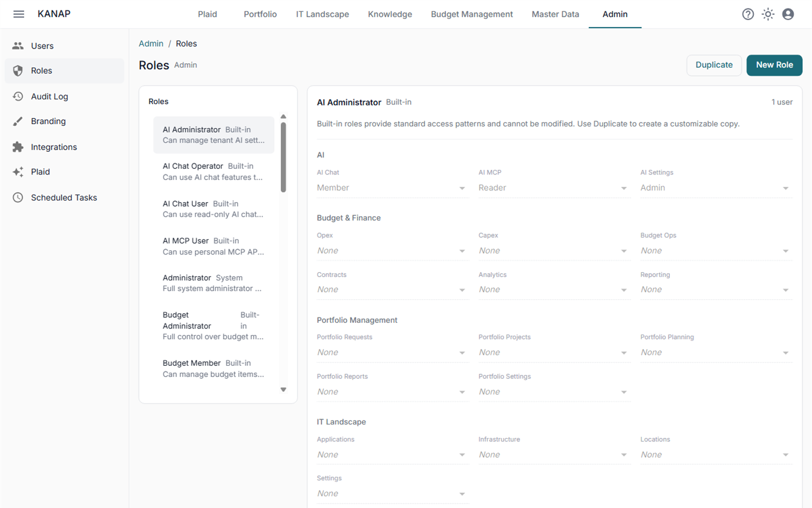Open the Portfolio Requests dropdown
812x508 pixels.
[392, 352]
